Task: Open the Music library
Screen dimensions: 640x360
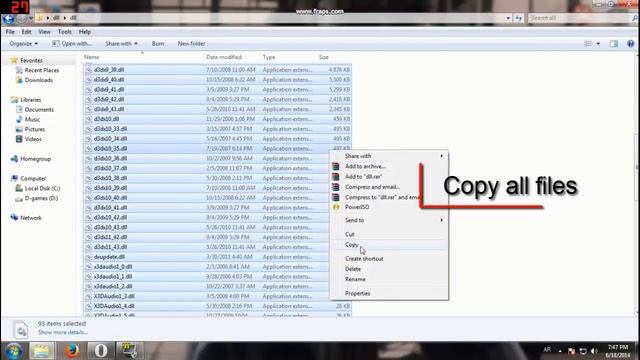Action: [32, 119]
